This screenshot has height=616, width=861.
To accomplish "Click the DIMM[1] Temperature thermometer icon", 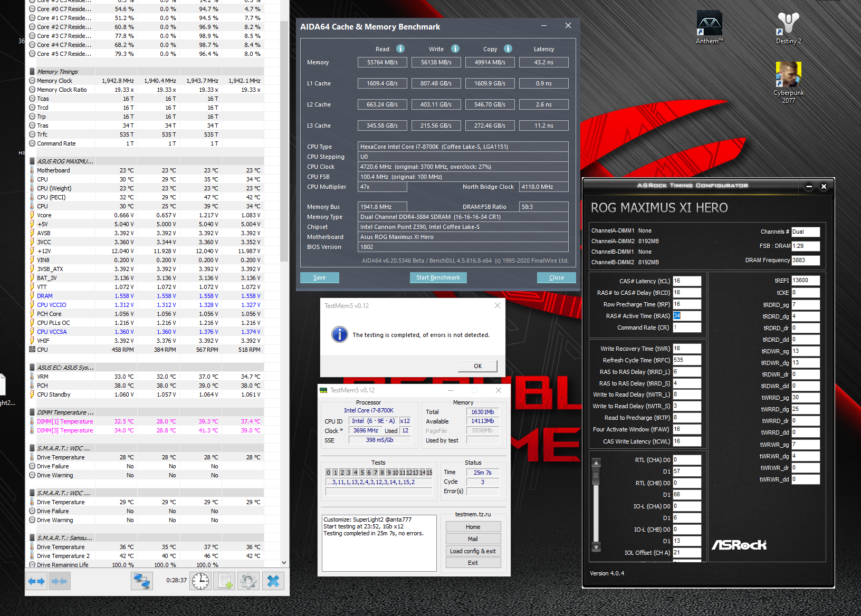I will click(32, 421).
